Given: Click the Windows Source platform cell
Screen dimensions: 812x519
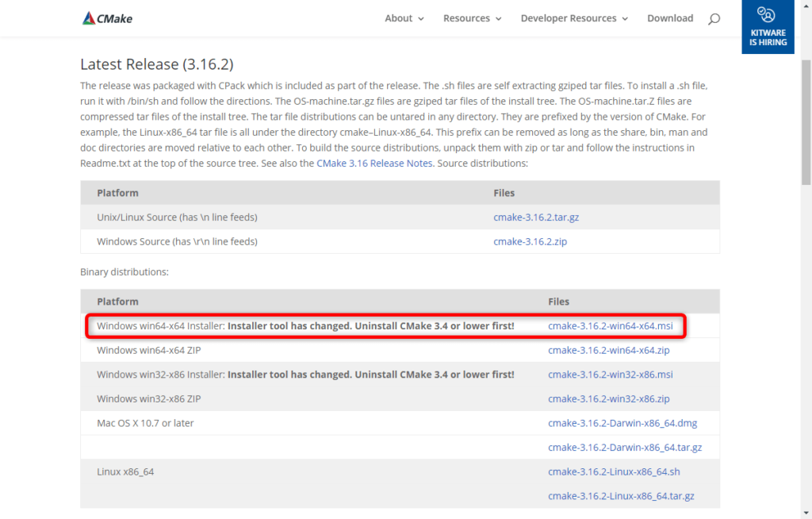Looking at the screenshot, I should click(177, 241).
